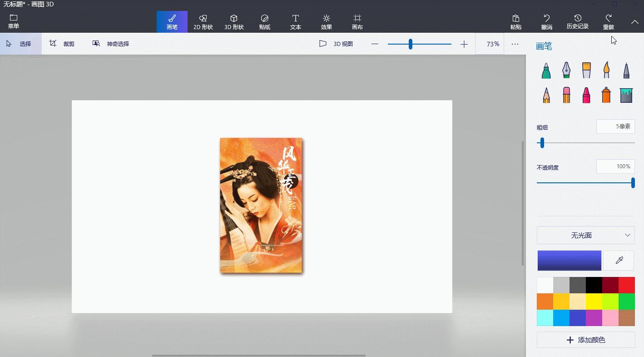Toggle the 3D 视图 view mode
The image size is (644, 357).
tap(336, 44)
